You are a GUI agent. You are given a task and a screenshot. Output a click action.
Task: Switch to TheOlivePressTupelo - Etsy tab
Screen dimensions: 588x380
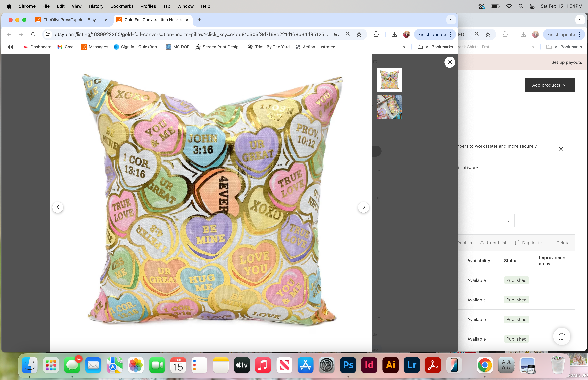click(70, 20)
